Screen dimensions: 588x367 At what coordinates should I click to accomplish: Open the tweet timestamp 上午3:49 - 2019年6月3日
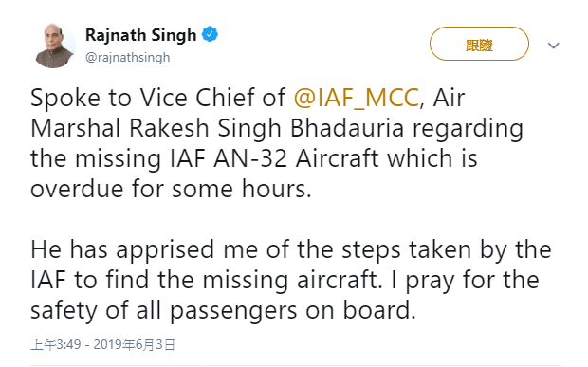[x=103, y=344]
